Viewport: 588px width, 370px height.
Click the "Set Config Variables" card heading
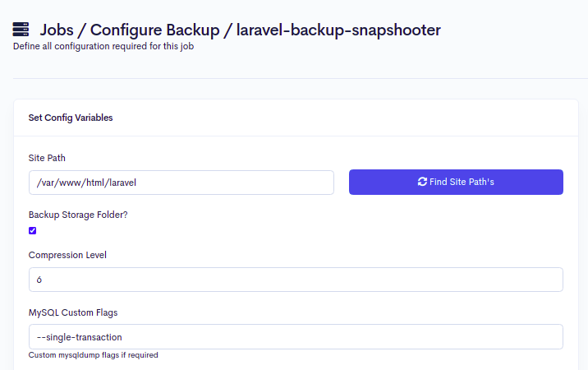click(71, 118)
